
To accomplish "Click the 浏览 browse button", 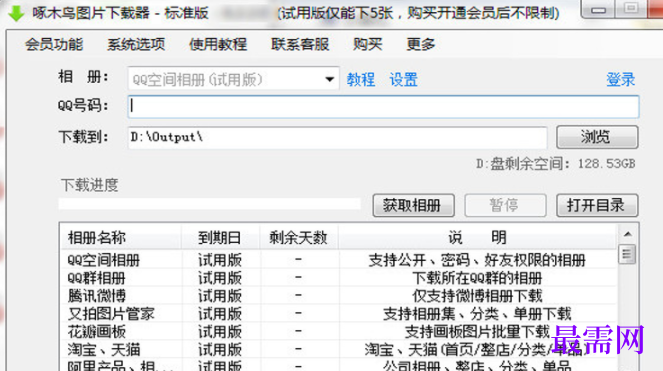I will 597,137.
